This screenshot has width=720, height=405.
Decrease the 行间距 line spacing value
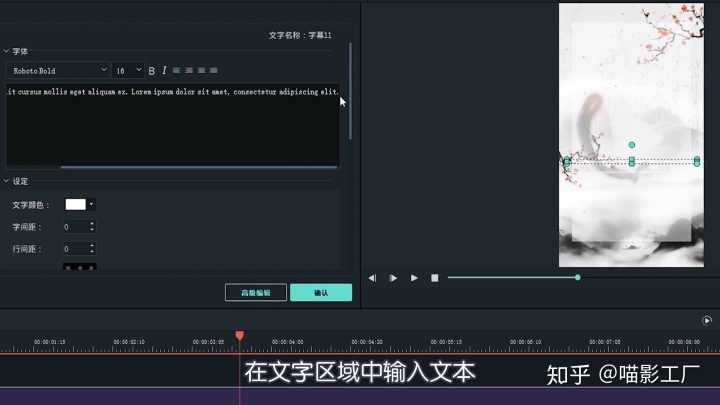click(92, 252)
